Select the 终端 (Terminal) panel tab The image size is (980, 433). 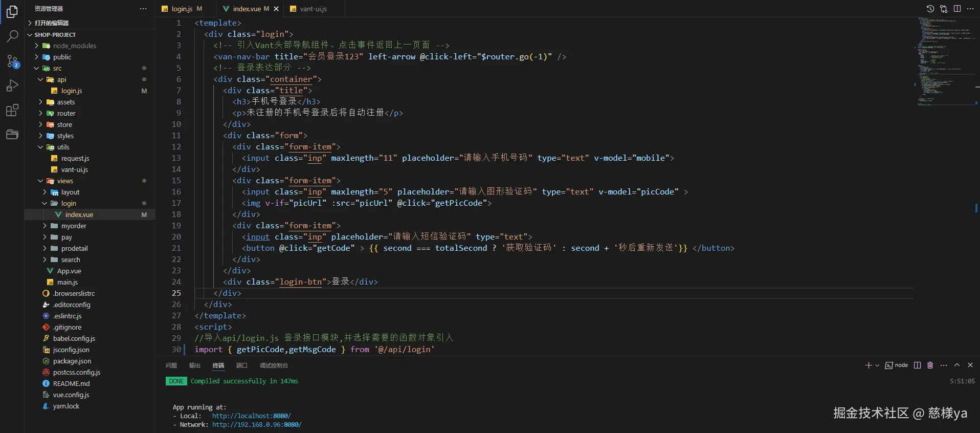pos(218,365)
